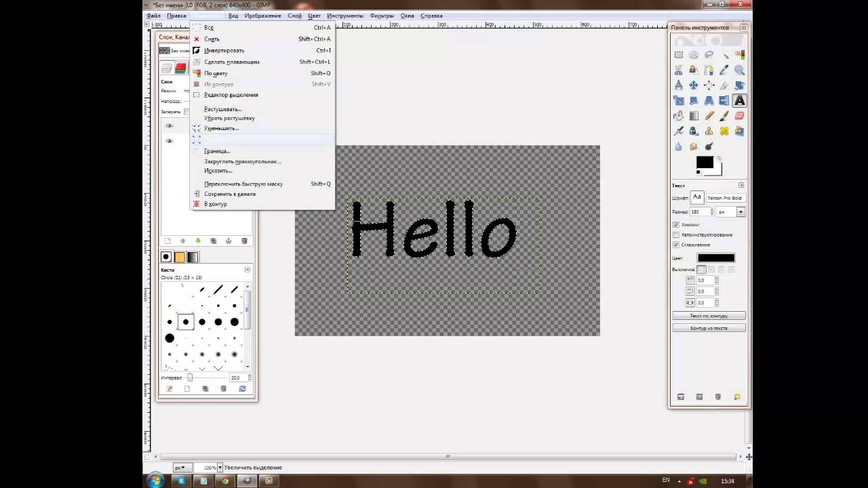Click the raise layer arrow icon
This screenshot has width=868, height=488.
point(182,241)
